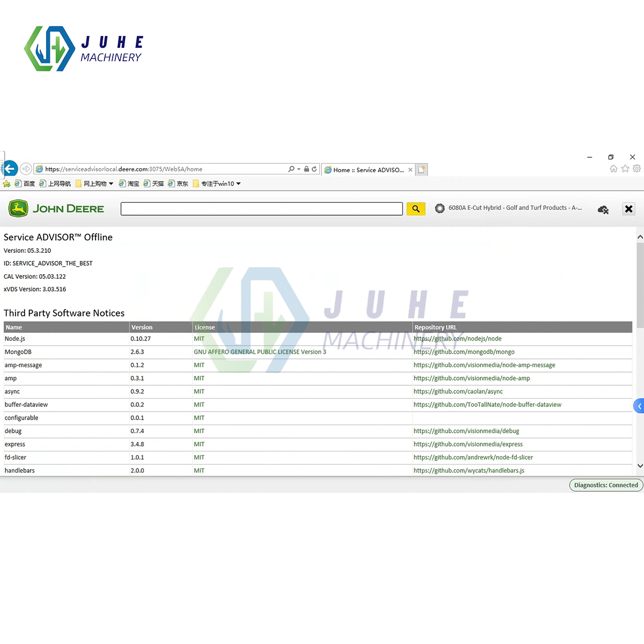The height and width of the screenshot is (644, 644).
Task: Click the address bar padlock security icon
Action: click(306, 169)
